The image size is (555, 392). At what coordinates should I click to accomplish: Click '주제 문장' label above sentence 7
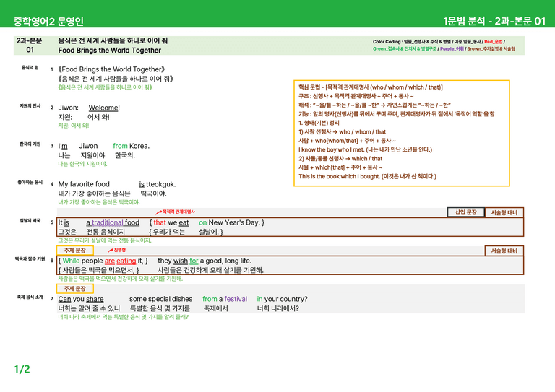(75, 289)
